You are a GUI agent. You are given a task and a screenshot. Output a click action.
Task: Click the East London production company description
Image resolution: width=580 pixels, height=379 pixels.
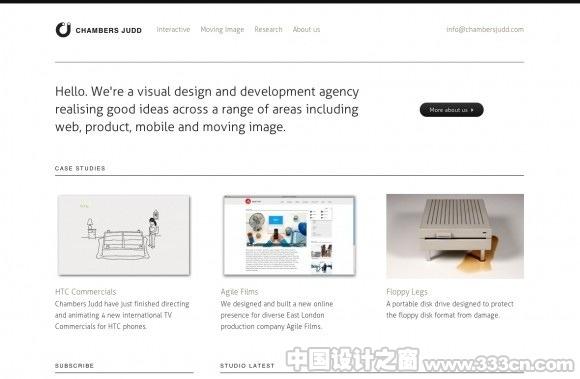(277, 315)
